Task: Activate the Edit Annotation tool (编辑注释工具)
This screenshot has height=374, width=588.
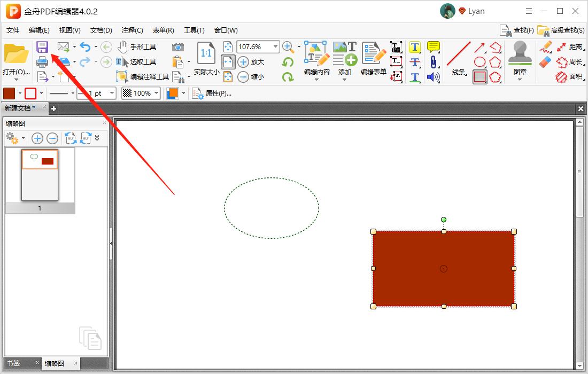Action: [142, 77]
